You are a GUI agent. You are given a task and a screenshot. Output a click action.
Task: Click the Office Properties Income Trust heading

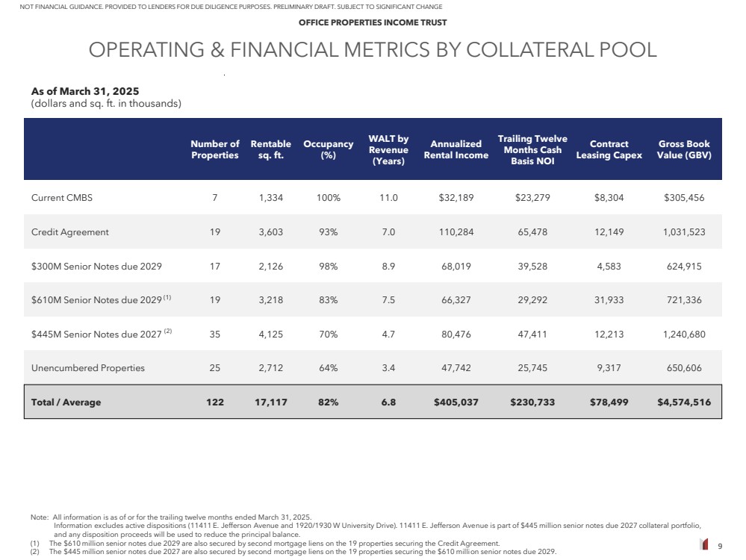[373, 22]
